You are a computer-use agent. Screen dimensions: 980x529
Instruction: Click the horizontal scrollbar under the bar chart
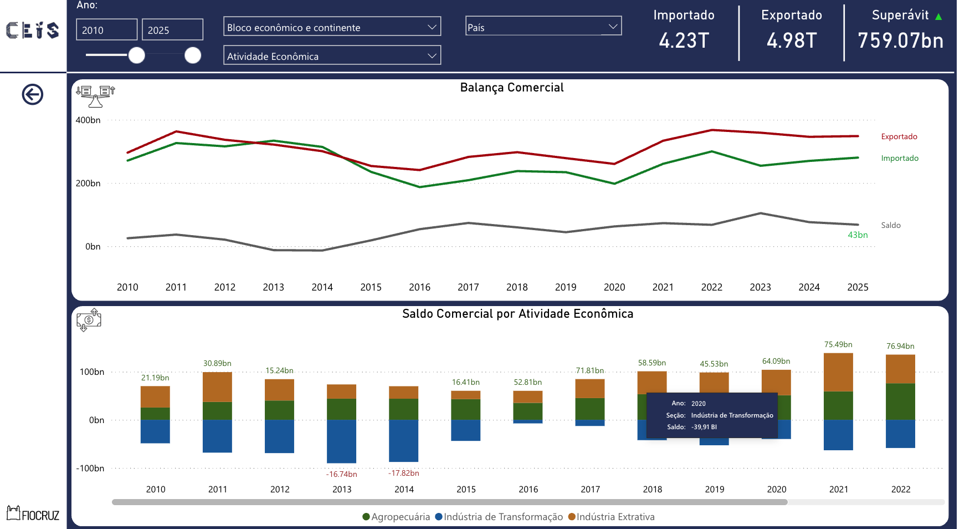(449, 502)
